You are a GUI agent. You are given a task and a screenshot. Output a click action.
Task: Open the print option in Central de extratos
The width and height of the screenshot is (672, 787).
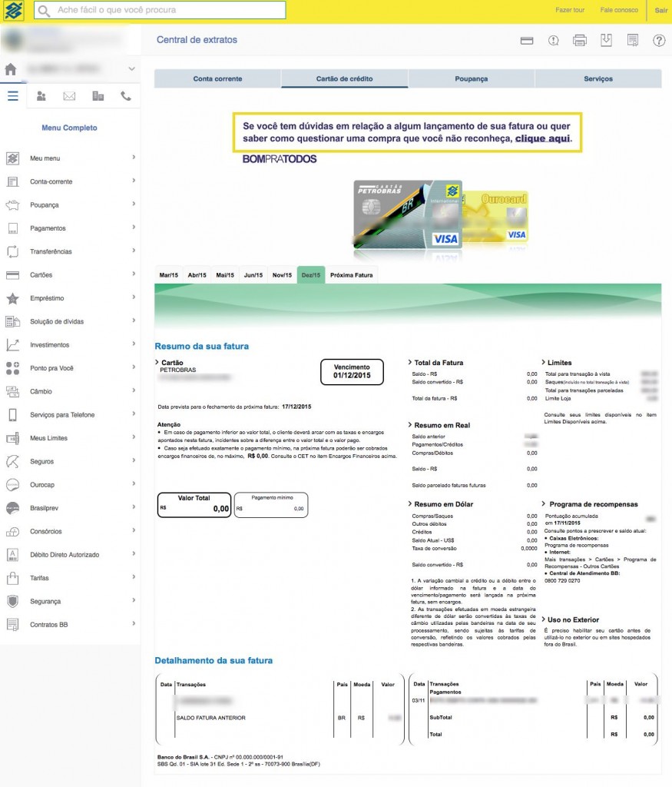581,40
